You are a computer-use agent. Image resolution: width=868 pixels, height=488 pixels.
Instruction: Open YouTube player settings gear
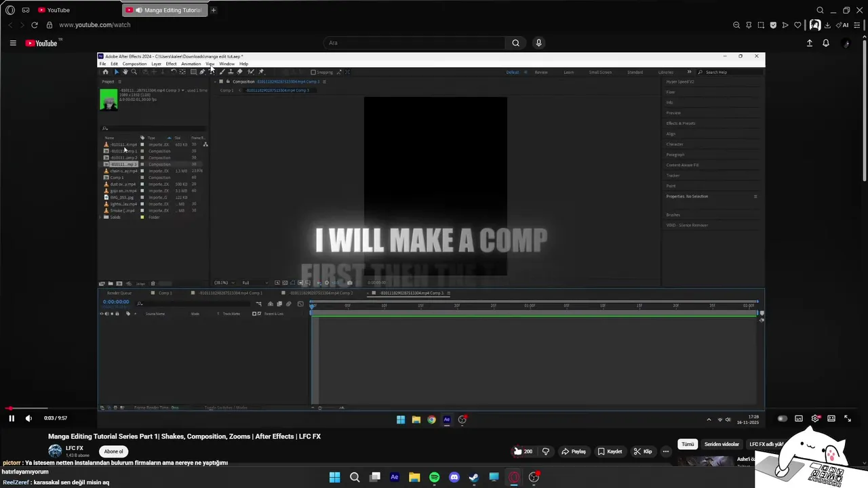click(x=815, y=418)
